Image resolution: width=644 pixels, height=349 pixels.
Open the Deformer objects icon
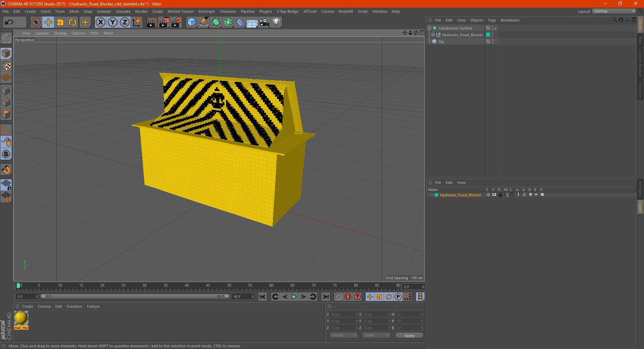tap(240, 22)
